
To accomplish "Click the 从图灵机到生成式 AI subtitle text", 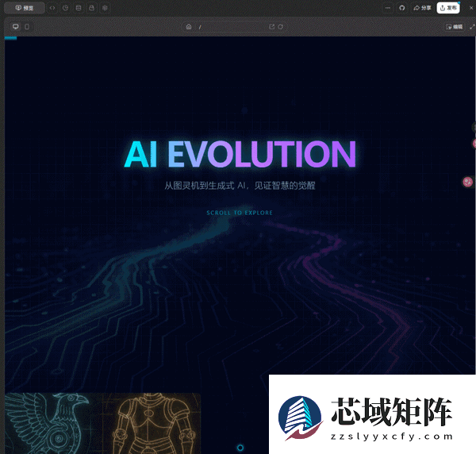I will pos(240,185).
